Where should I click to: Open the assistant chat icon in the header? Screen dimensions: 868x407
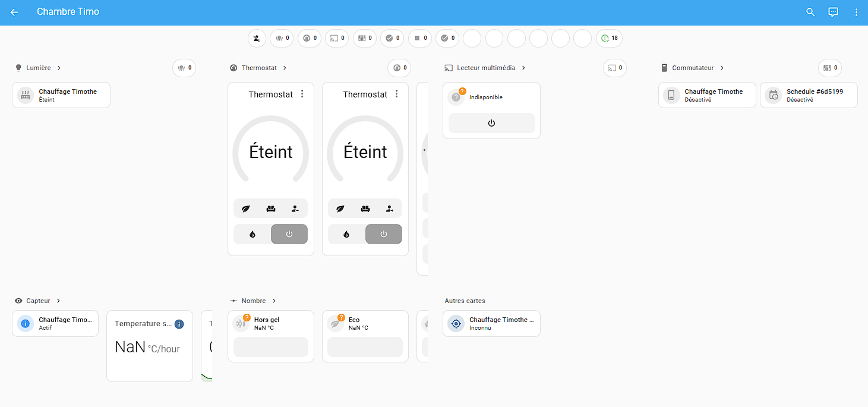tap(834, 12)
